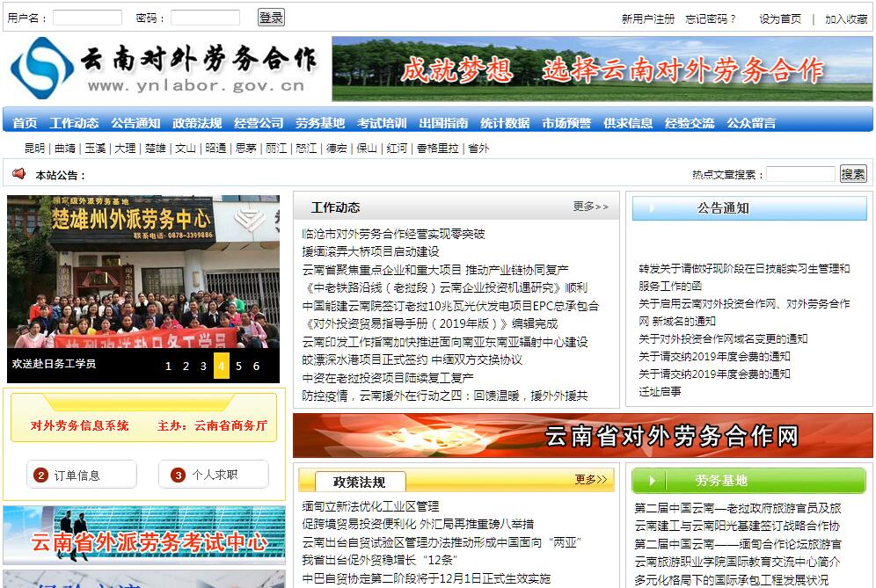This screenshot has height=588, width=876.
Task: Open the 统计数据 nav menu item
Action: coord(505,123)
